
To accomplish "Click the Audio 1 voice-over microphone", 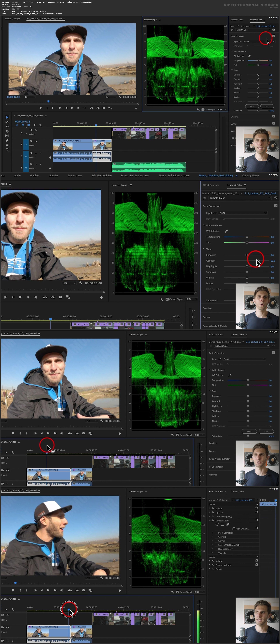I will click(50, 157).
